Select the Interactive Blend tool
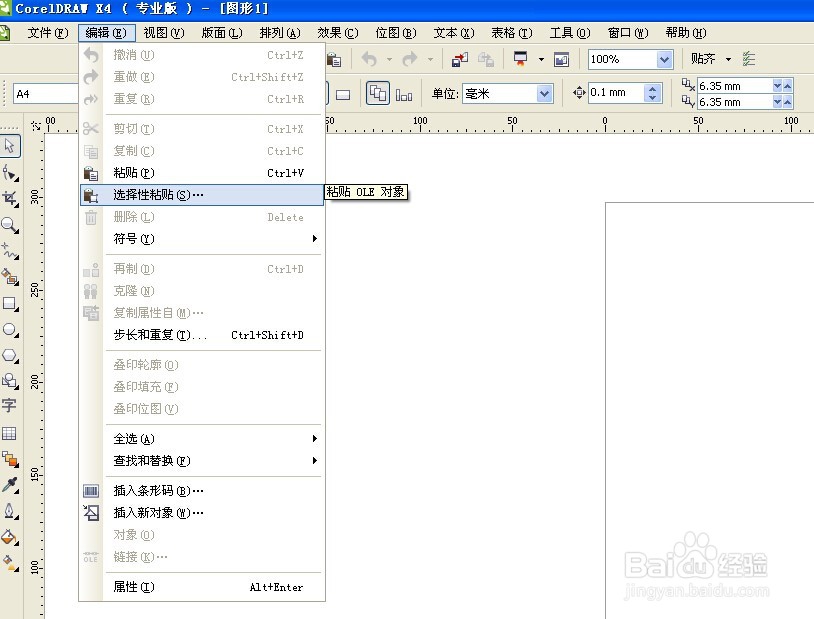 pos(10,459)
